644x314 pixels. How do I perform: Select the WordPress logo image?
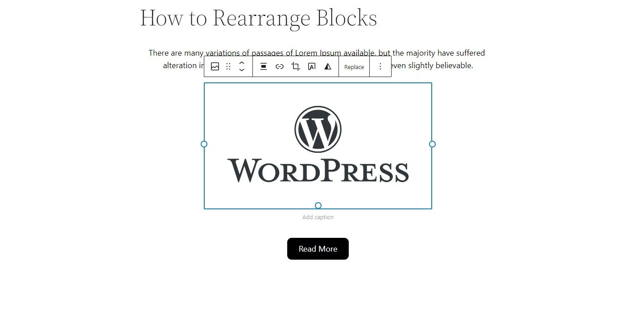318,146
